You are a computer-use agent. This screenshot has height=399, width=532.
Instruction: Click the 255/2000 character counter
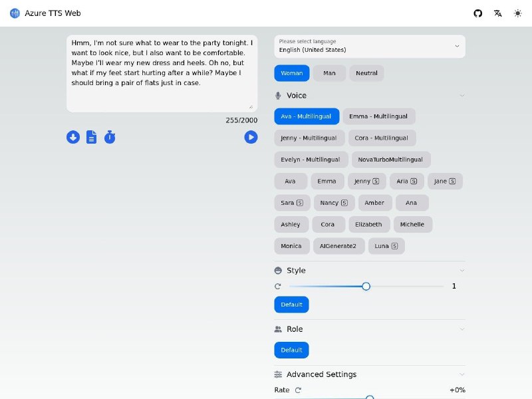click(241, 120)
